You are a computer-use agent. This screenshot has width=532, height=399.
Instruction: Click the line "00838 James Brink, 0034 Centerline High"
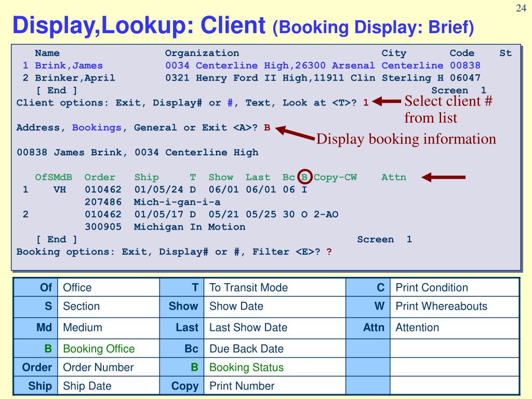(137, 152)
